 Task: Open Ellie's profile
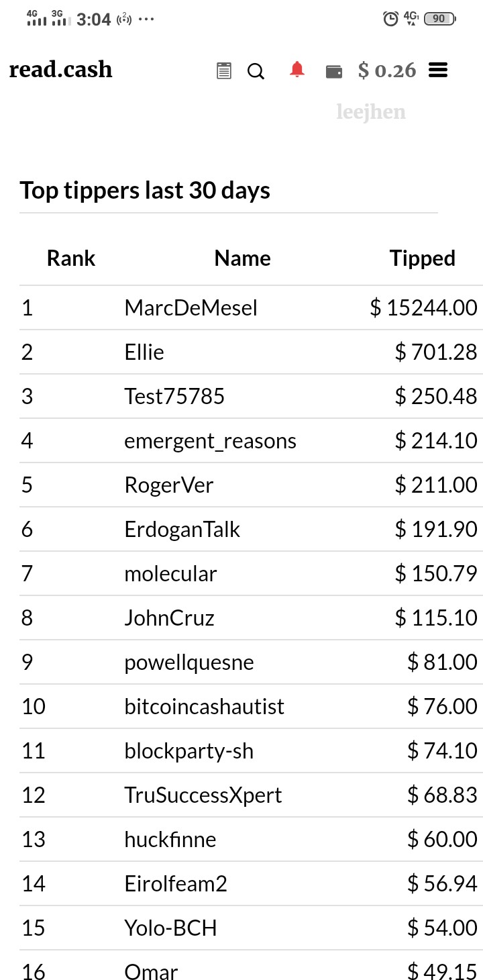(144, 352)
